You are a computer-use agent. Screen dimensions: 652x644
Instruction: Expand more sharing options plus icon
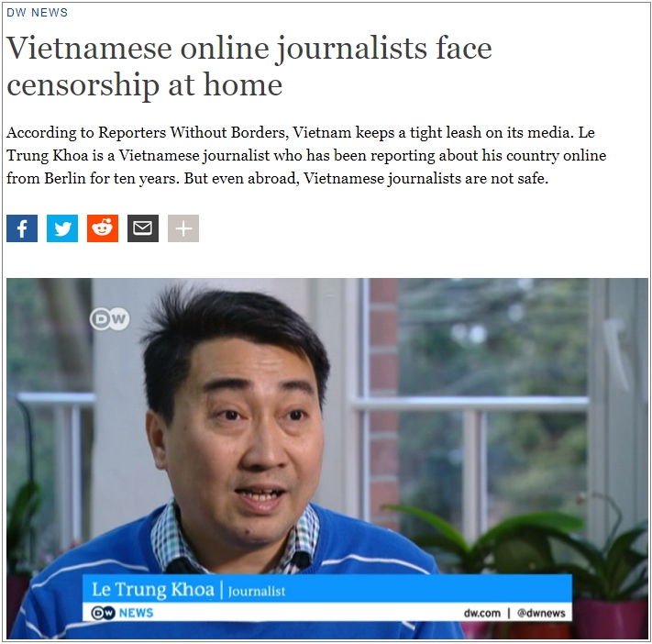tap(183, 228)
